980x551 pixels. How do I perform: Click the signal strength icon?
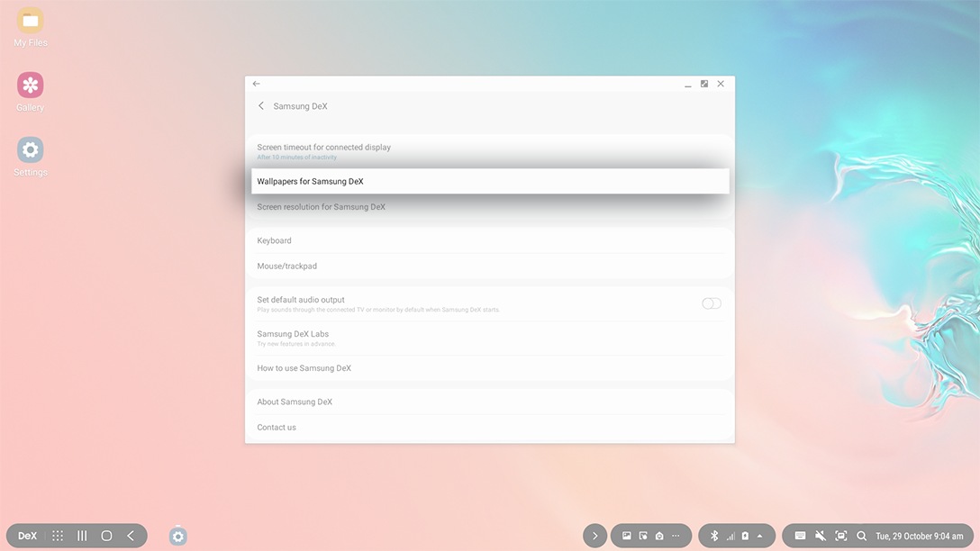tap(730, 536)
